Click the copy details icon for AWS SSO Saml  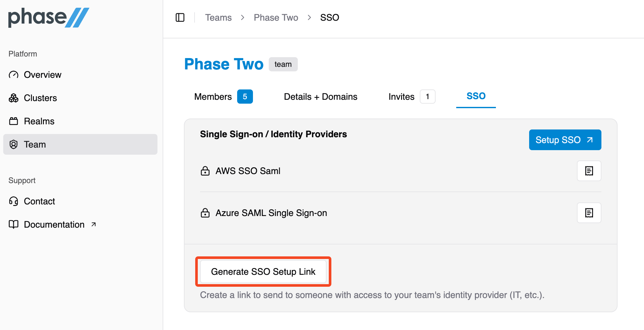(589, 171)
